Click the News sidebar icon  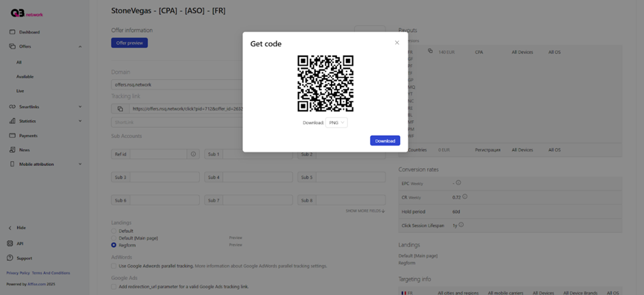12,150
